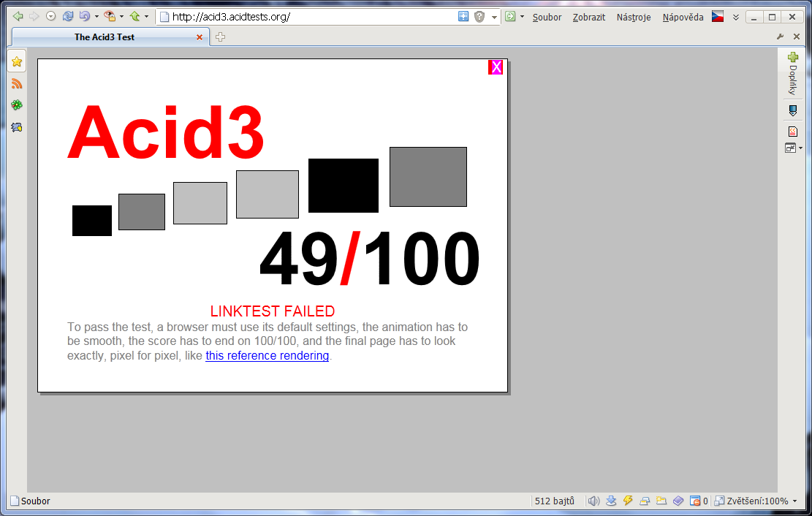812x516 pixels.
Task: Click the security shield icon in address bar
Action: 479,17
